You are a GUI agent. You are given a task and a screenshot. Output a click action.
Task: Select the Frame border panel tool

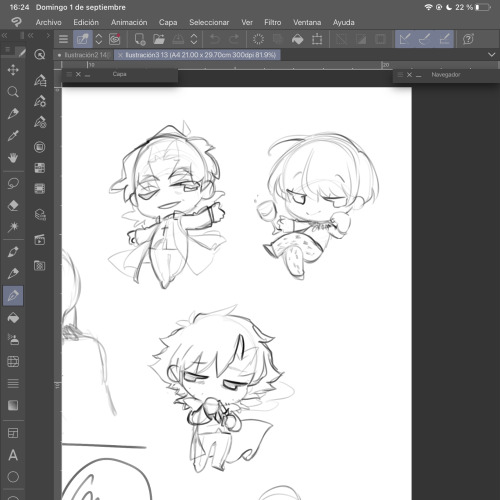click(x=13, y=433)
